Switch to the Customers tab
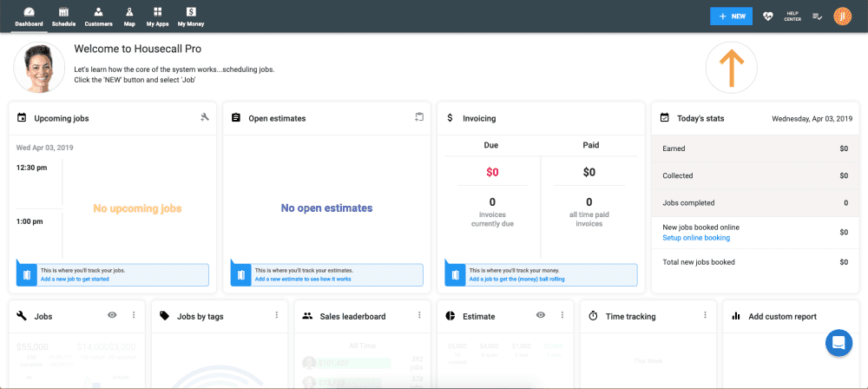This screenshot has height=389, width=868. [x=99, y=16]
